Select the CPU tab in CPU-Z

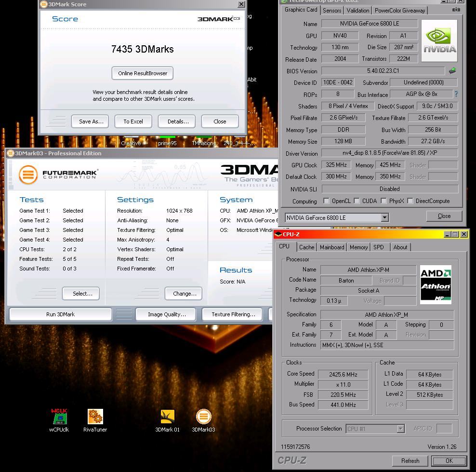click(284, 246)
